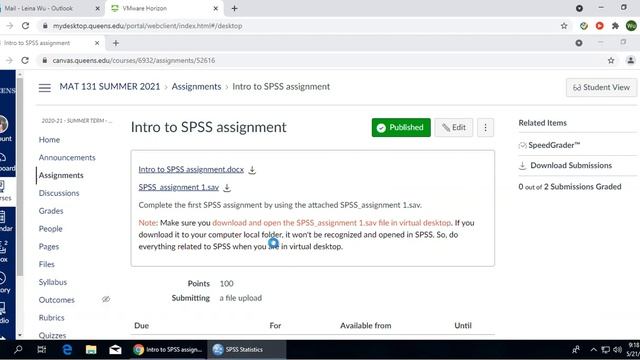Screen dimensions: 640x360
Task: Show hidden tray icons chevron
Action: pyautogui.click(x=593, y=350)
